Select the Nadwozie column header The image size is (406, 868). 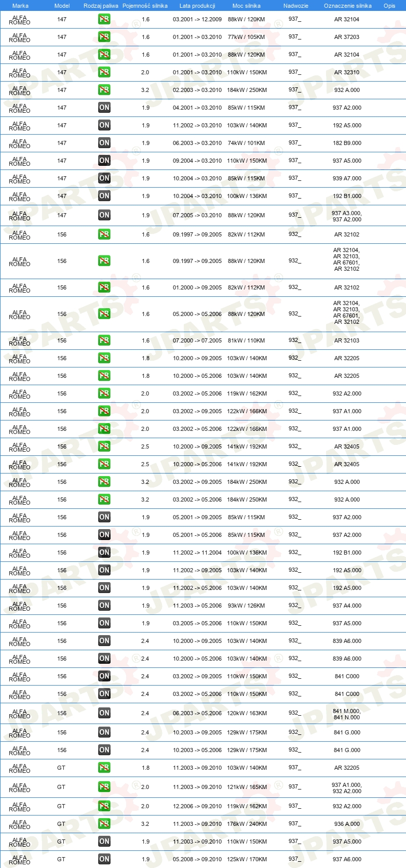click(296, 6)
